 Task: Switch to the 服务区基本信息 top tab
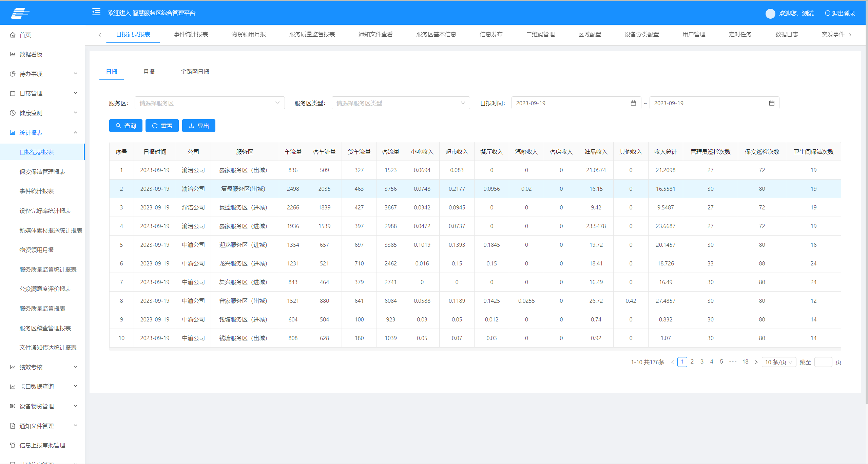point(436,34)
